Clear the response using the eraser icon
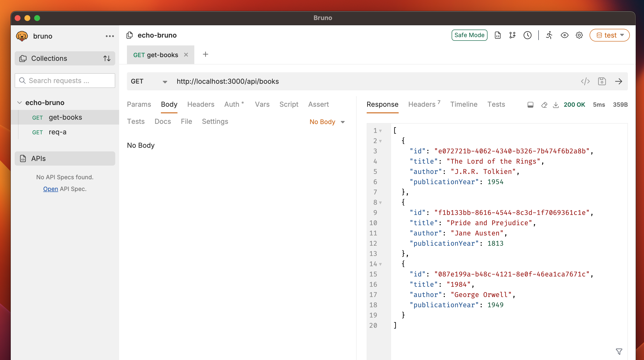Screen dimensions: 644x360 (544, 105)
